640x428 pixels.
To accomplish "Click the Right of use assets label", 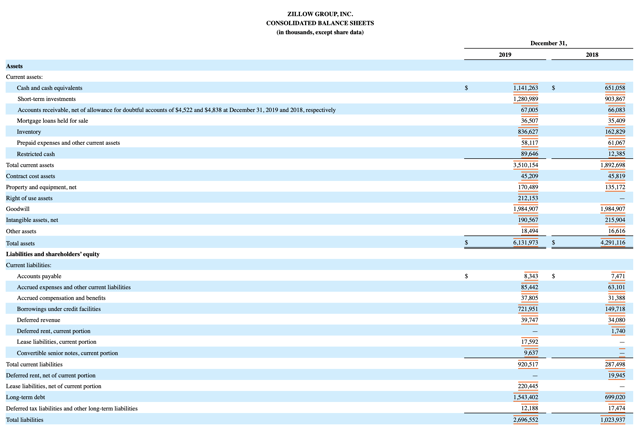I will [29, 198].
